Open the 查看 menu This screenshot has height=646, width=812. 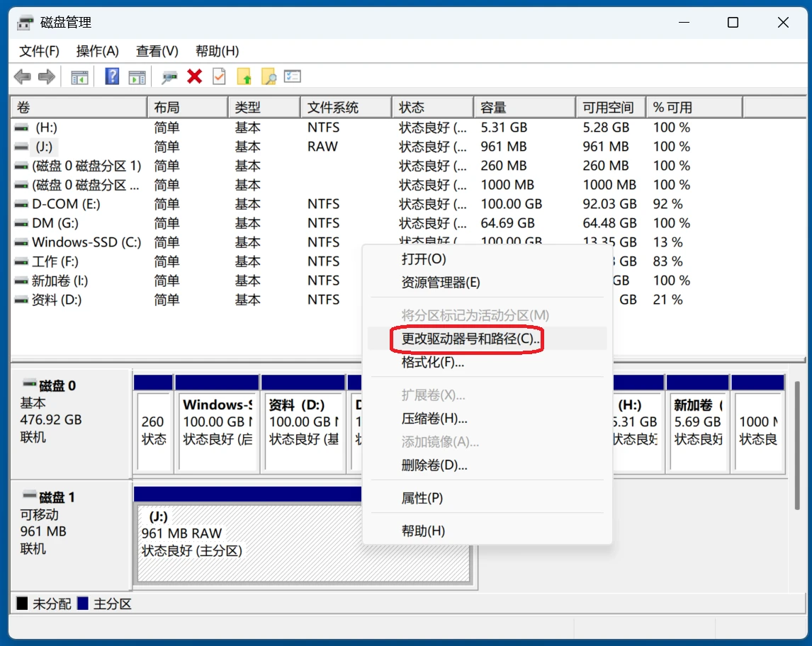[x=157, y=50]
